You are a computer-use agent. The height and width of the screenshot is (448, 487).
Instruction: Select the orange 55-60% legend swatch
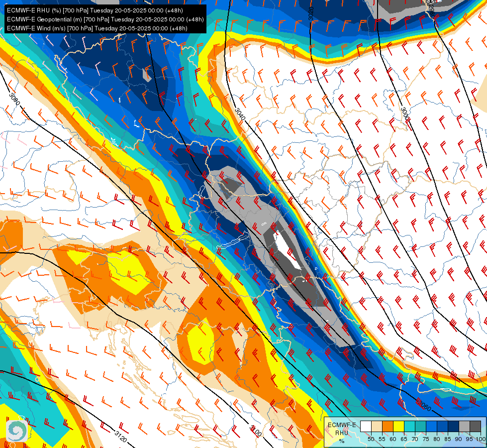coord(388,427)
